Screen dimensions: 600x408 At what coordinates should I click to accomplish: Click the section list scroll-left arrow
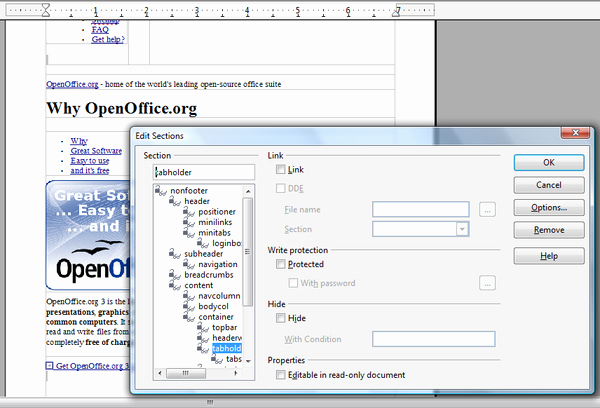coord(160,373)
